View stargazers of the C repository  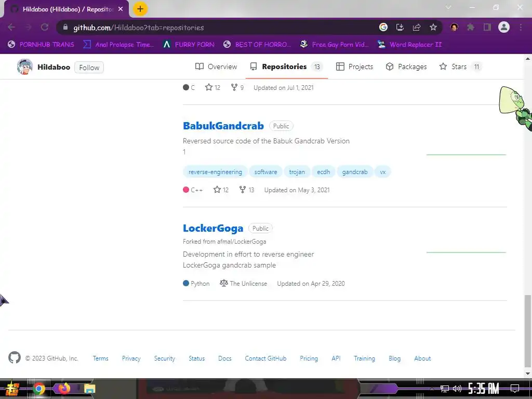212,87
